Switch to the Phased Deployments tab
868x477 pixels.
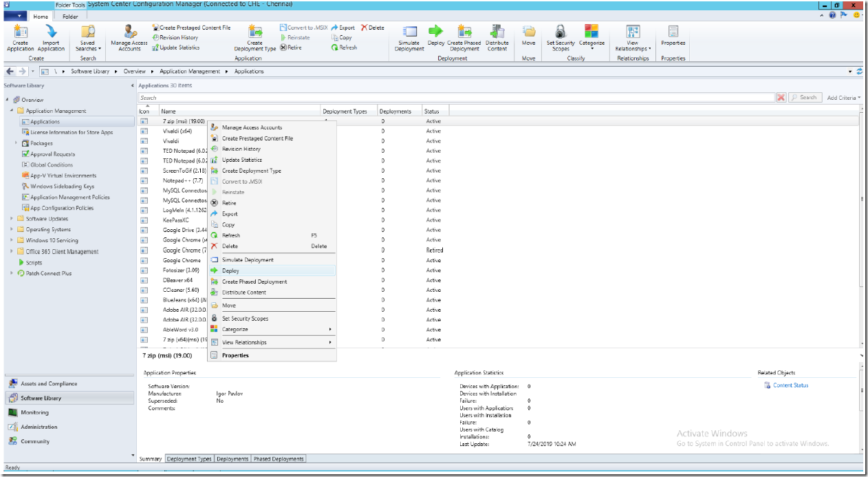tap(278, 459)
